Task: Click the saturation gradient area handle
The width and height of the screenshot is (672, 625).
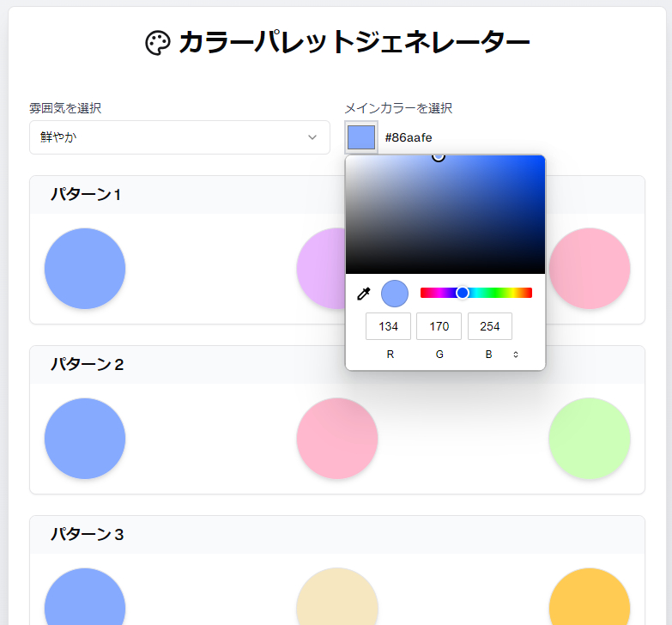Action: [x=438, y=156]
